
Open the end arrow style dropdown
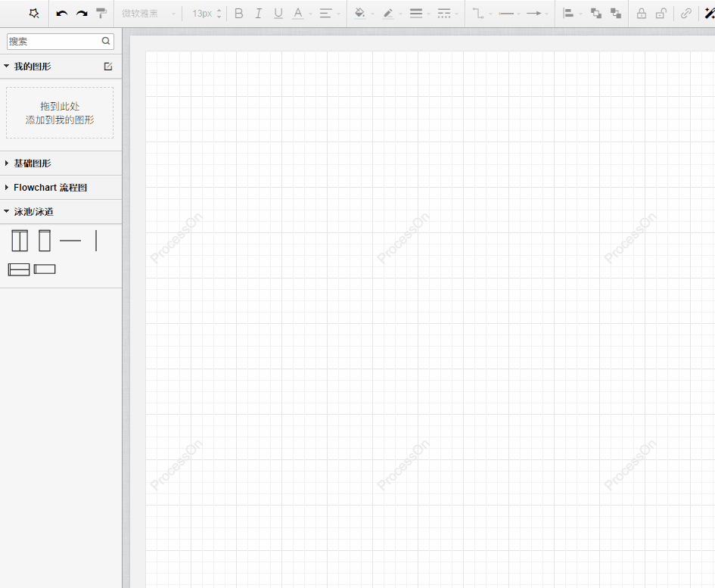[534, 13]
